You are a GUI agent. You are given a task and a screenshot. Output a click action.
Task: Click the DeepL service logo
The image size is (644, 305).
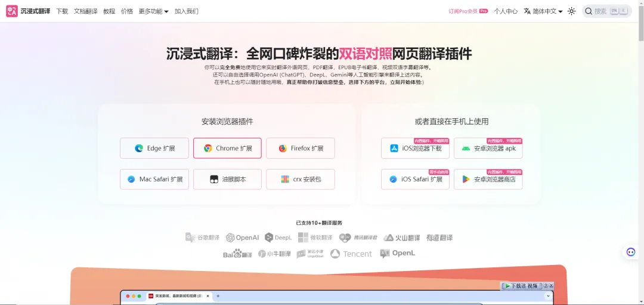(278, 238)
